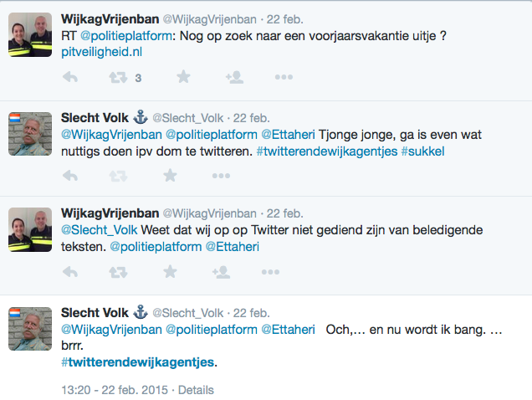This screenshot has height=400, width=532.
Task: Open Details of the last tweet
Action: [196, 390]
